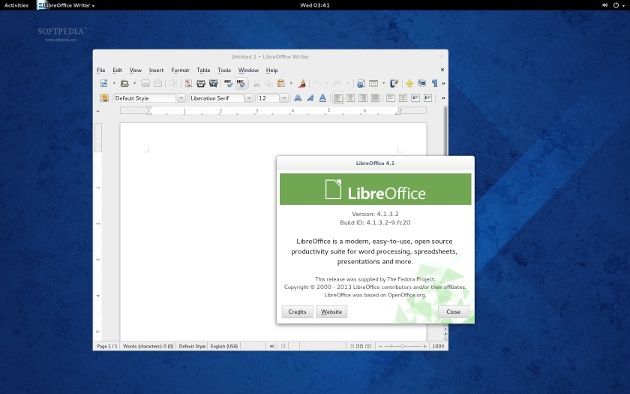Open Styles and Formatting icon
630x394 pixels.
pos(104,98)
